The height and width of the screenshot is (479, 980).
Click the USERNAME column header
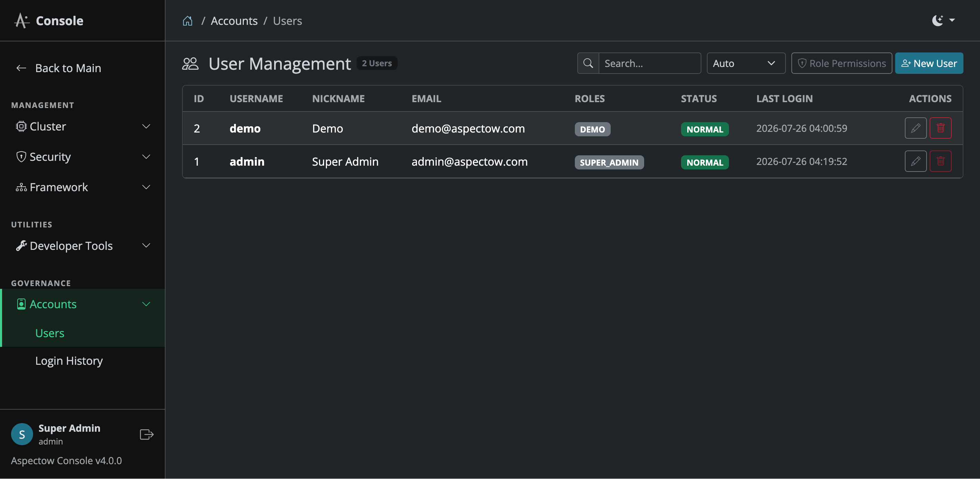click(256, 99)
